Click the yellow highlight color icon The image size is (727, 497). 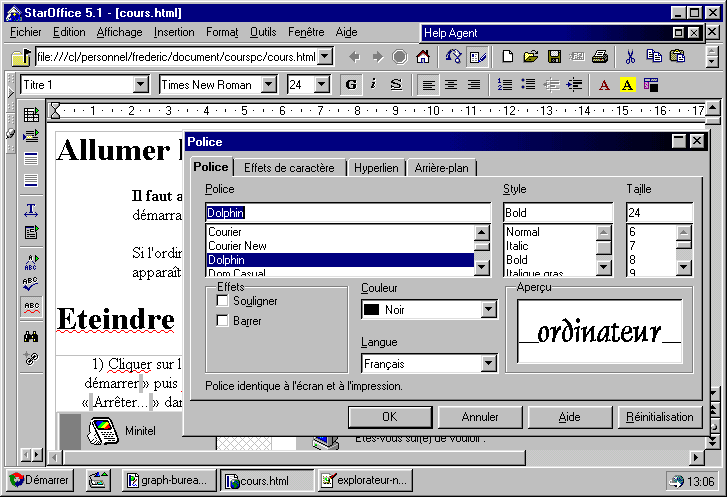(627, 85)
